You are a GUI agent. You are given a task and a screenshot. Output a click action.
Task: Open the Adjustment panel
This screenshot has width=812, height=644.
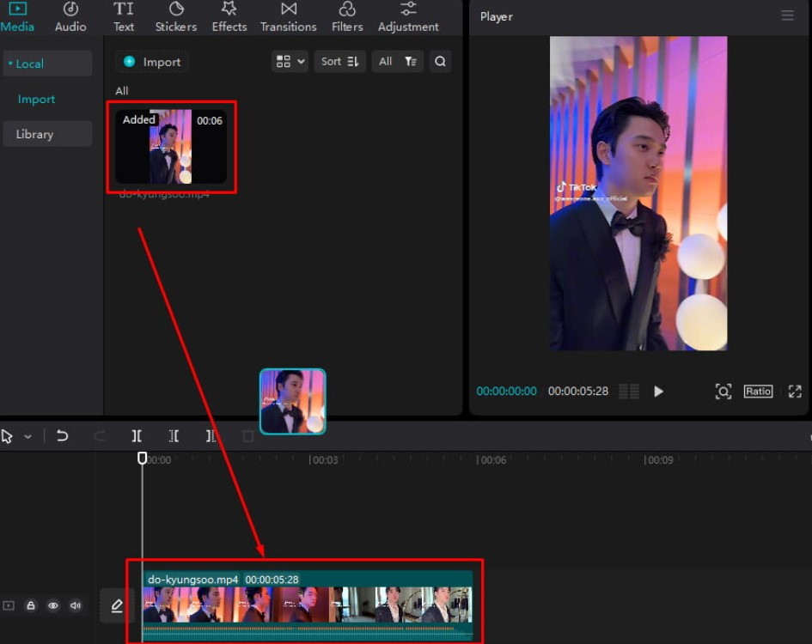(407, 17)
